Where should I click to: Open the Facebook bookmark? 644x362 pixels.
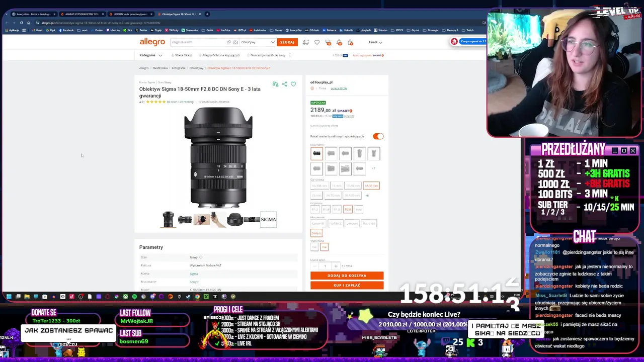66,30
